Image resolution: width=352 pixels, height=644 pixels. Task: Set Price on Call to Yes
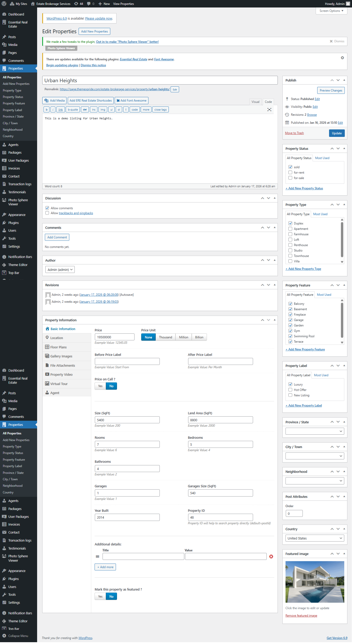[x=100, y=386]
